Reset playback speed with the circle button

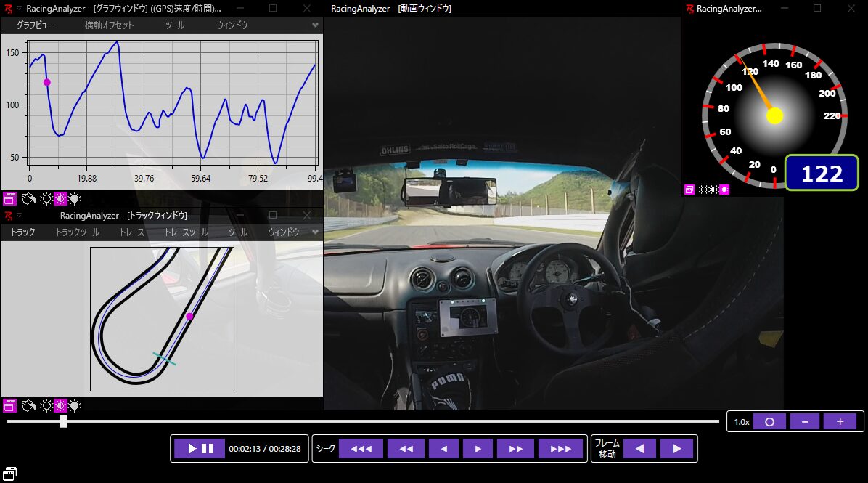pos(769,422)
